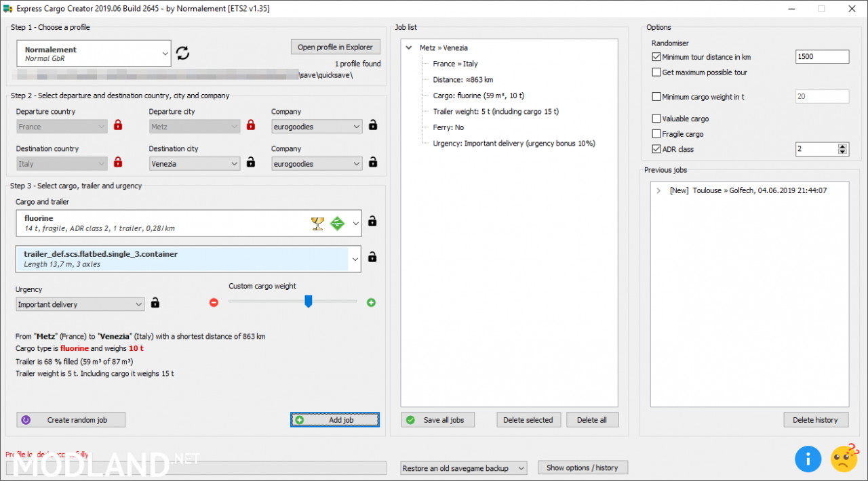Open the flatbed container trailer dropdown
This screenshot has height=481, width=868.
(189, 259)
